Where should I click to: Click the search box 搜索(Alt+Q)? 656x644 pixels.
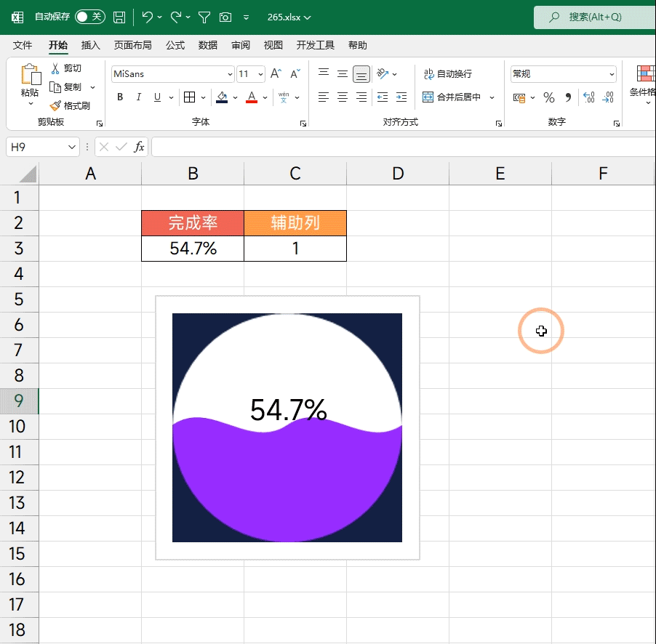pyautogui.click(x=594, y=17)
